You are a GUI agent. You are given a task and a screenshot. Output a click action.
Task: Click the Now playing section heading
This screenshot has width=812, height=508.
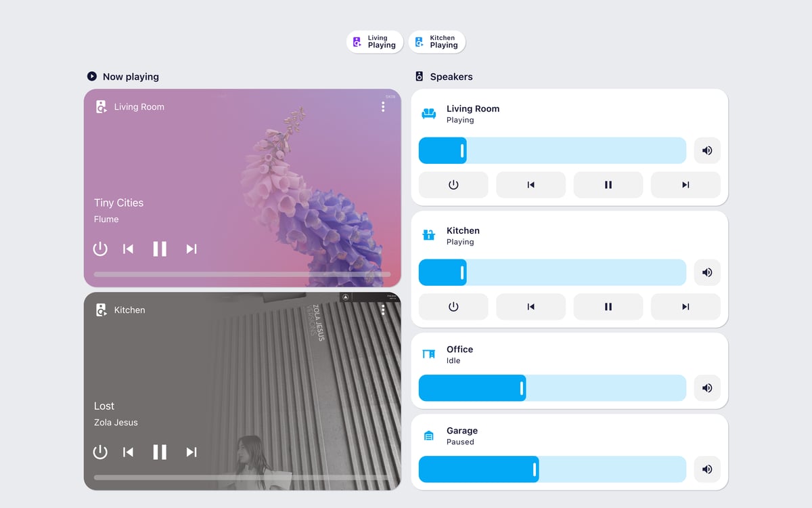coord(131,77)
